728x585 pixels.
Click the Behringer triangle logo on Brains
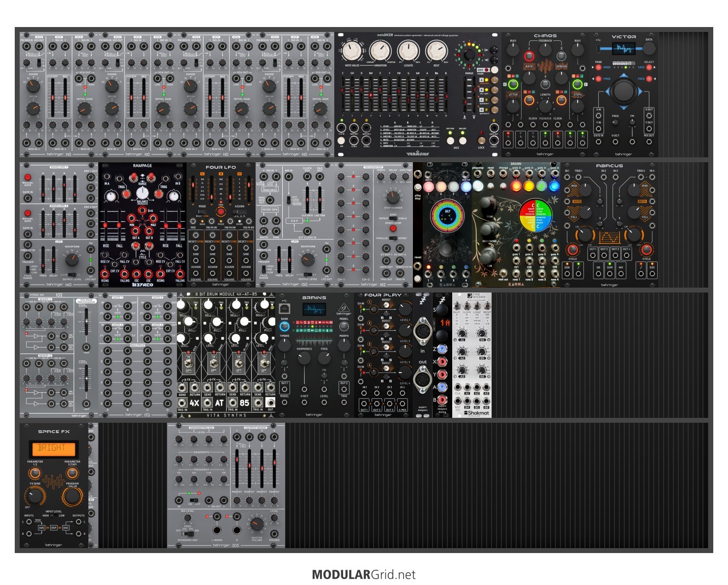(344, 308)
